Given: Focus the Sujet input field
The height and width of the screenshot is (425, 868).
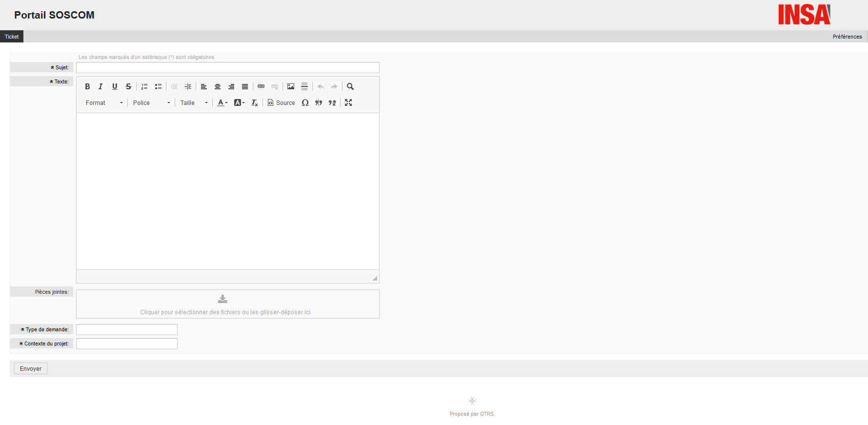Looking at the screenshot, I should click(228, 67).
